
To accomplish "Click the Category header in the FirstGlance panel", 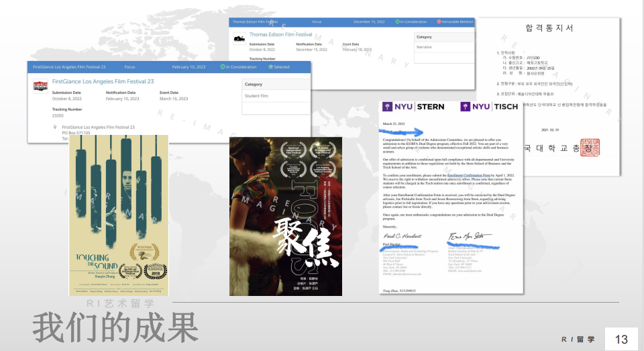I will (x=254, y=85).
